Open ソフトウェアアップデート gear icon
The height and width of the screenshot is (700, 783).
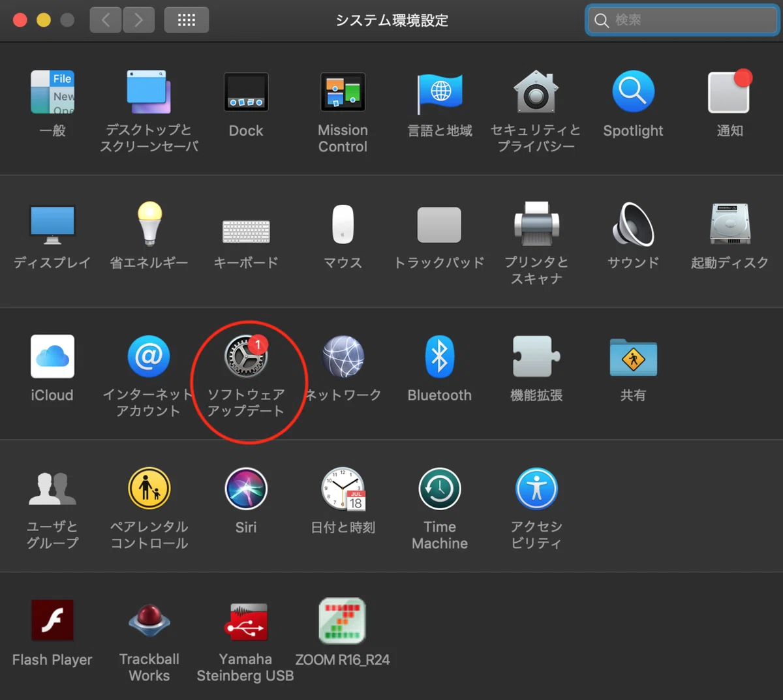click(x=246, y=356)
